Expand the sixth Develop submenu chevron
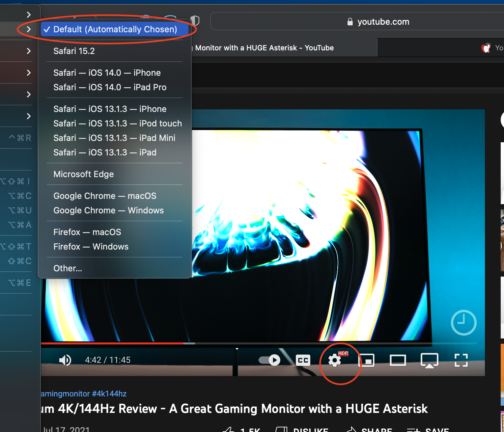The image size is (504, 432). click(29, 116)
